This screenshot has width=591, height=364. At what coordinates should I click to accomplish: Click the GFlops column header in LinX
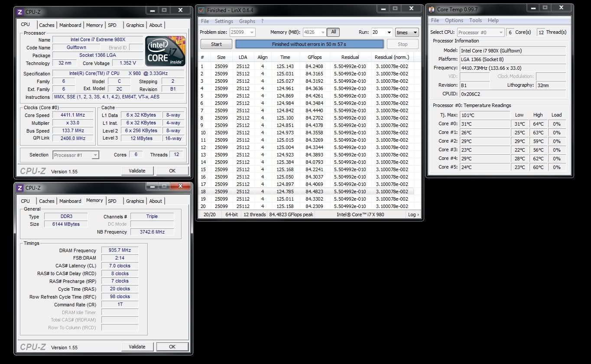point(315,57)
